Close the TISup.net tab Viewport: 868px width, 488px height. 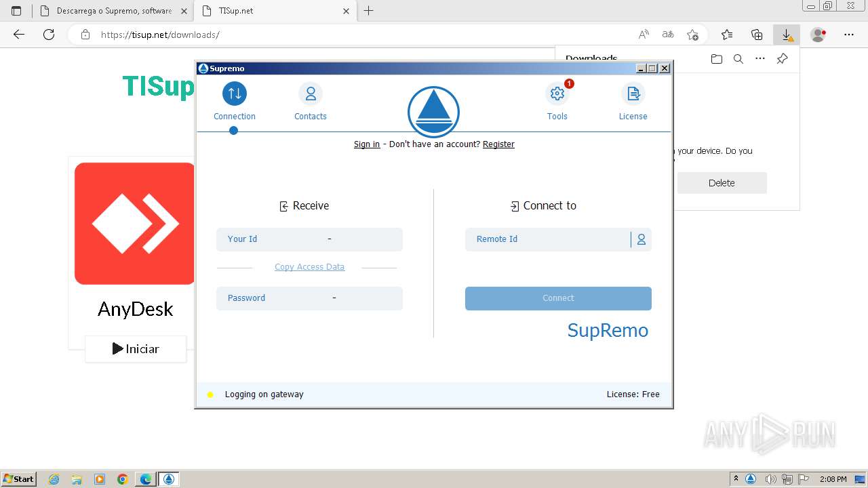346,11
